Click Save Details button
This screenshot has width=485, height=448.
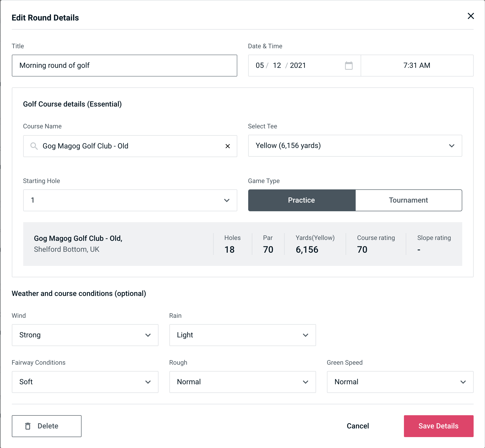[438, 426]
